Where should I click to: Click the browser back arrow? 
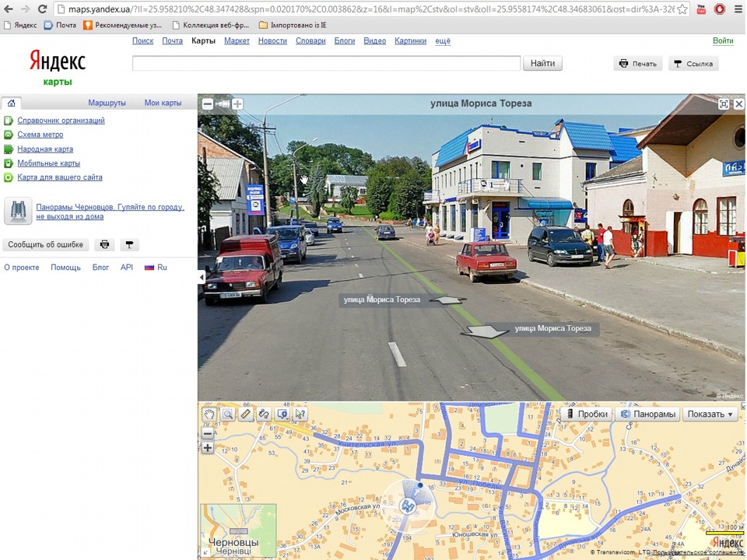click(x=9, y=9)
